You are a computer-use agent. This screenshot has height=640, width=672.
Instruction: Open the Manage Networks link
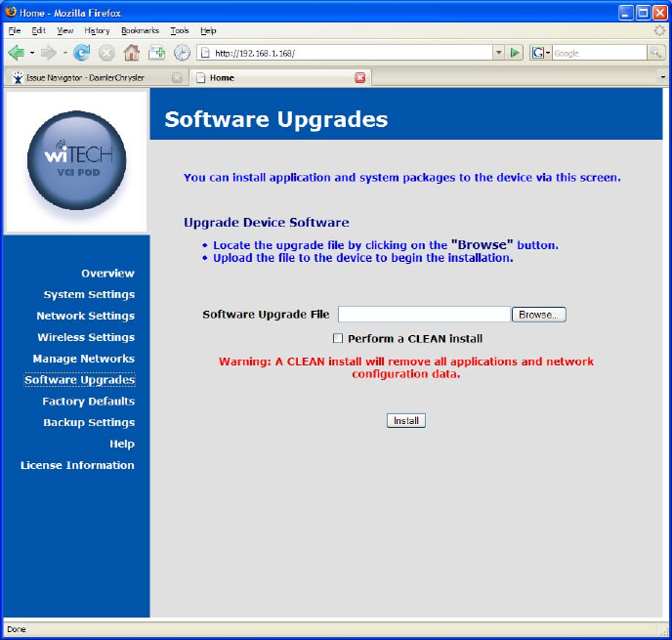(84, 359)
